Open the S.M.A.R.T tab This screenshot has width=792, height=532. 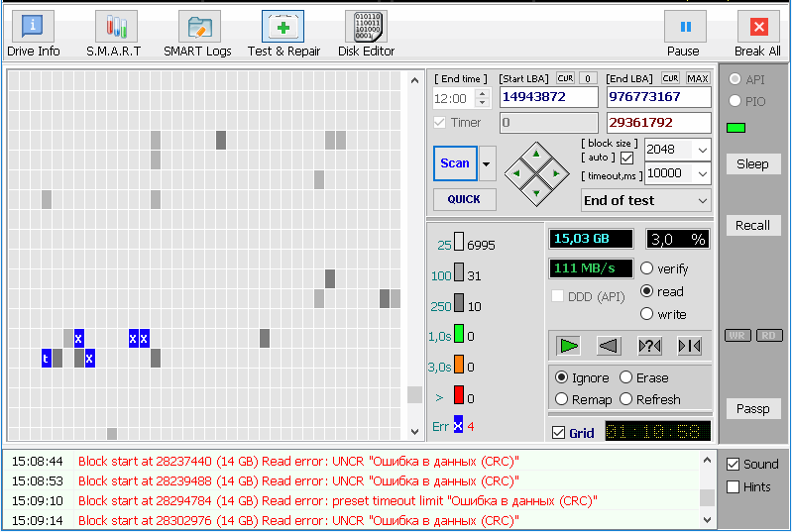click(x=114, y=35)
